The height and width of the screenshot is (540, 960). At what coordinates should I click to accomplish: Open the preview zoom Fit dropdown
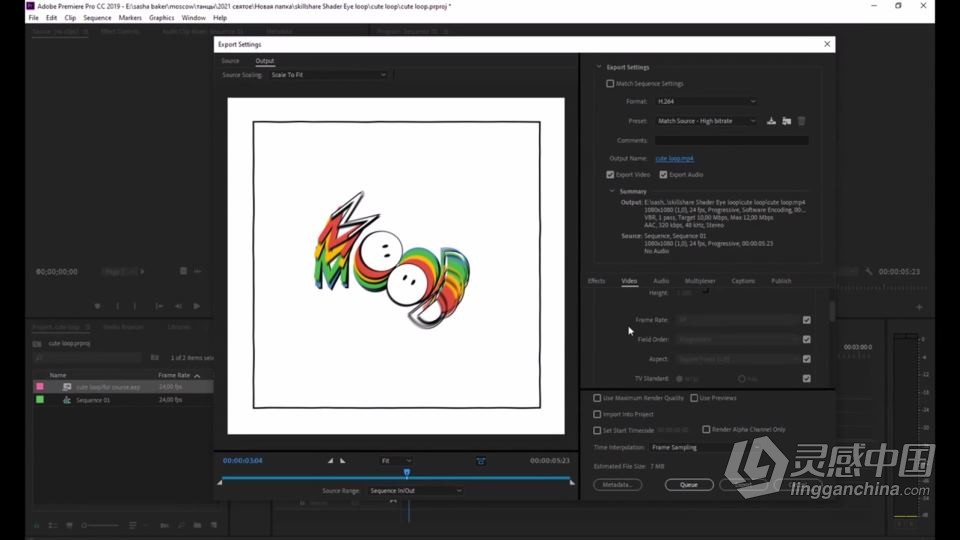click(x=396, y=461)
